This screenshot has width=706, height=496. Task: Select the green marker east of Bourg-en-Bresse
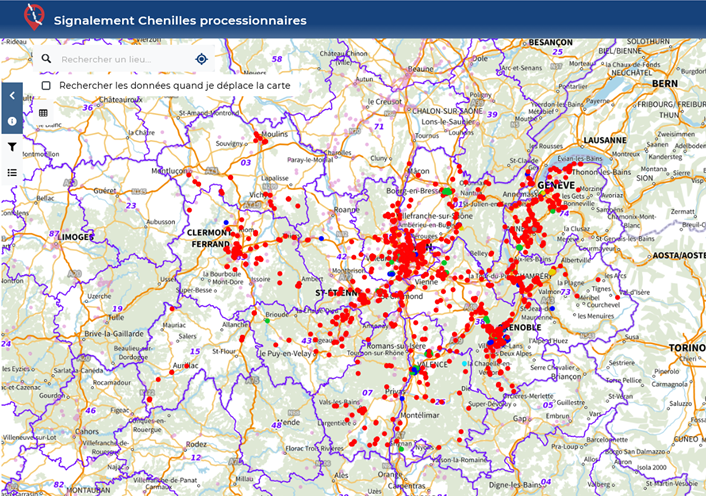[447, 191]
